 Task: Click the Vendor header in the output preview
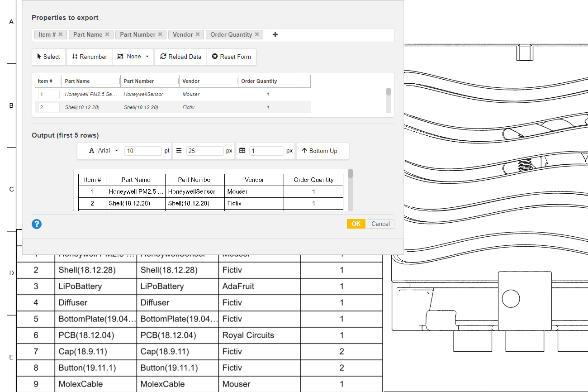(254, 180)
